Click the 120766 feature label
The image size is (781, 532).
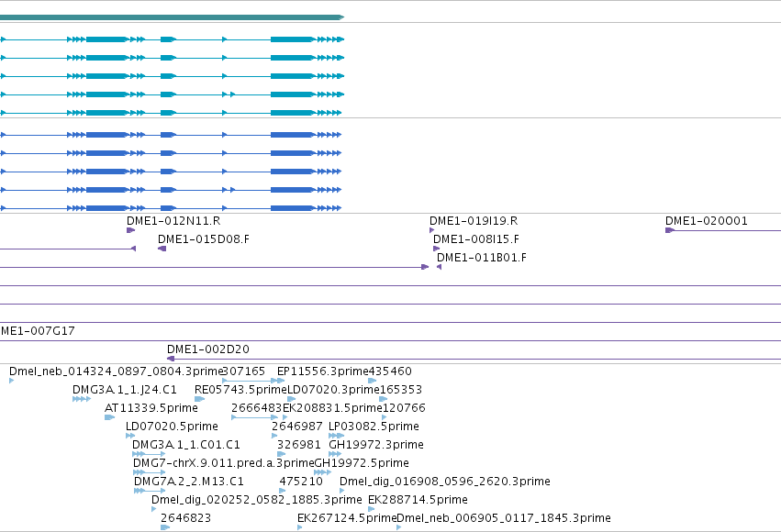pyautogui.click(x=404, y=408)
